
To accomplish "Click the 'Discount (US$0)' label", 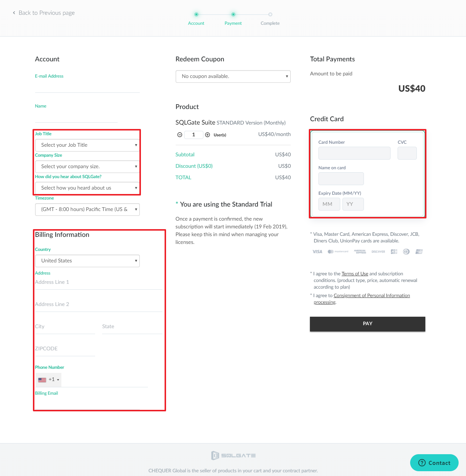I will coord(194,166).
